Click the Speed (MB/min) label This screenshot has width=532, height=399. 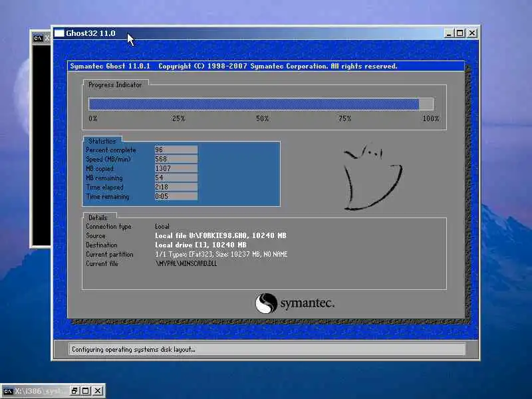(x=108, y=159)
